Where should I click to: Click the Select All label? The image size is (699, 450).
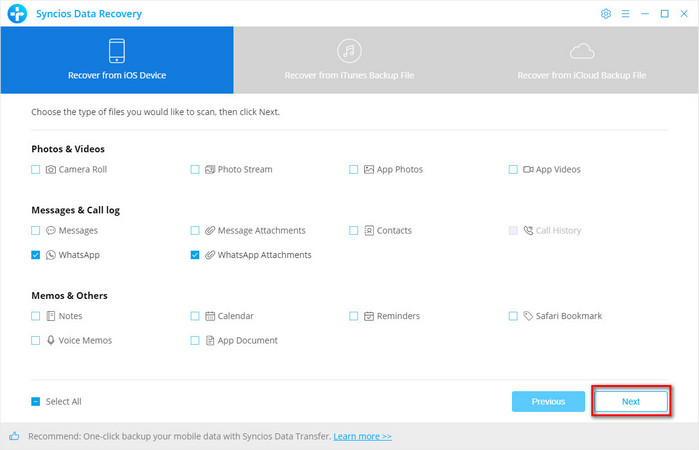point(63,401)
